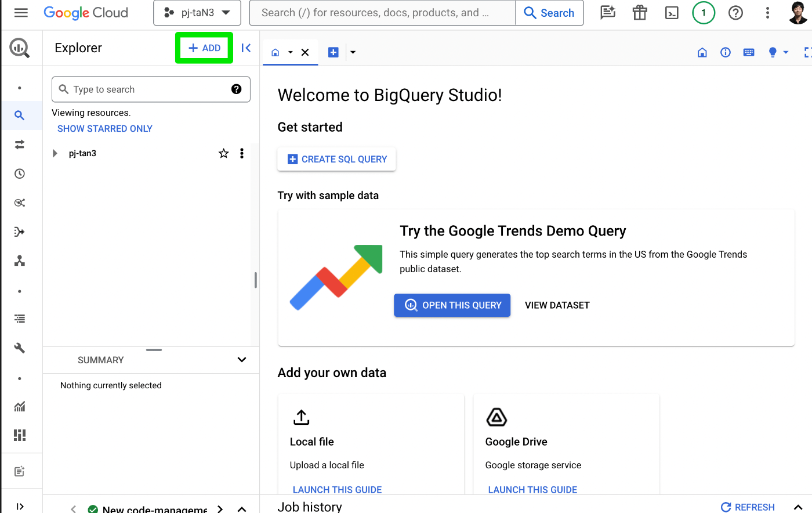Viewport: 812px width, 513px height.
Task: Click the ADD button in Explorer
Action: pyautogui.click(x=204, y=48)
